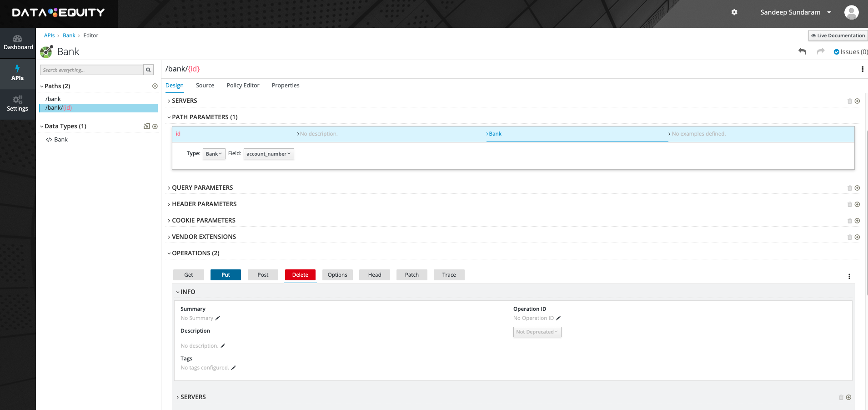
Task: Expand the HEADER PARAMETERS section
Action: point(202,204)
